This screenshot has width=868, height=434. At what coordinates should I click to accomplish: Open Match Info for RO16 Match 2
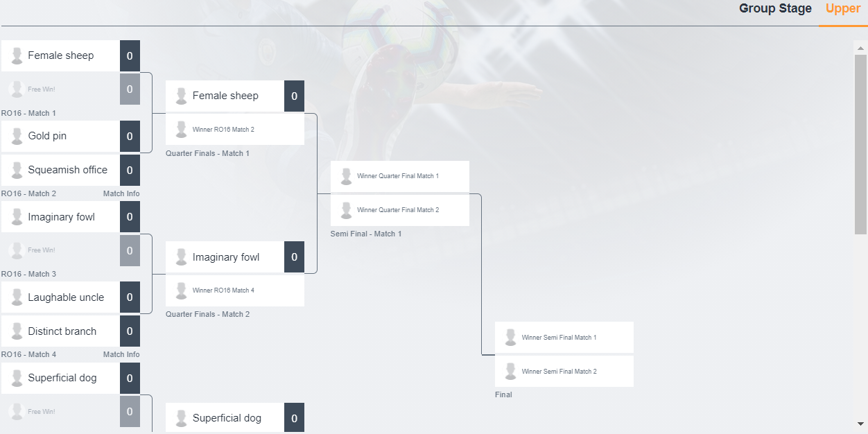[121, 193]
